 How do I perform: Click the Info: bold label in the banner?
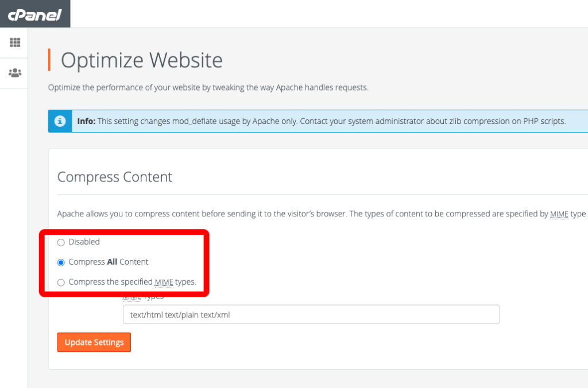tap(86, 121)
